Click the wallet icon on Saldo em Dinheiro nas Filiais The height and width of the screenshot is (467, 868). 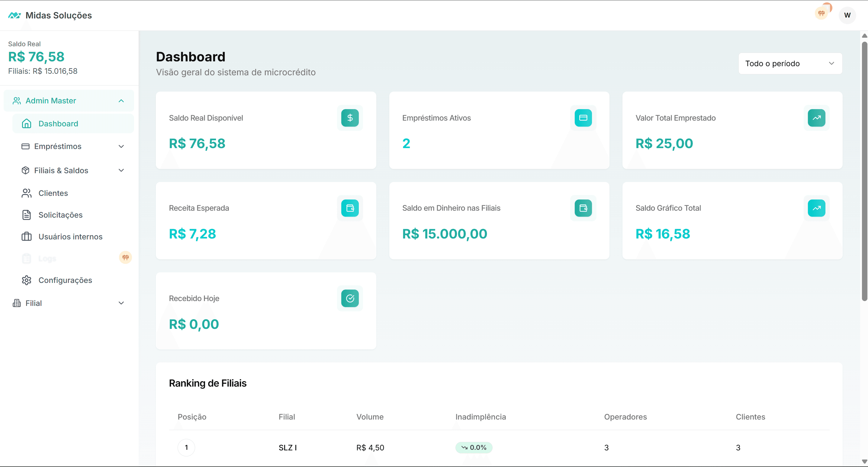click(583, 208)
